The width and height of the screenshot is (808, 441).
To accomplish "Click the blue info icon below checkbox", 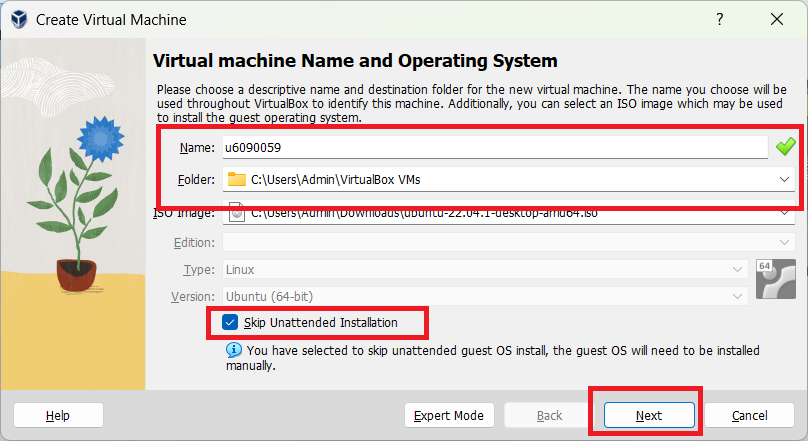I will click(x=233, y=350).
